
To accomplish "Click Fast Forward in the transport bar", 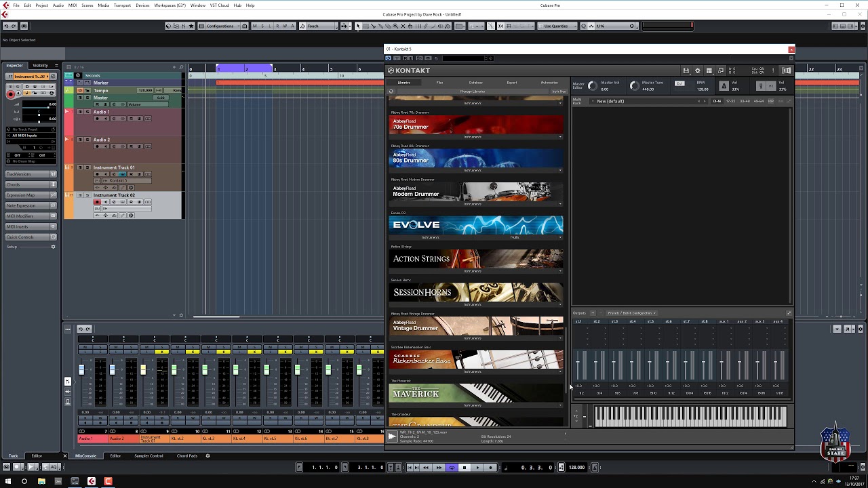I will click(x=439, y=467).
